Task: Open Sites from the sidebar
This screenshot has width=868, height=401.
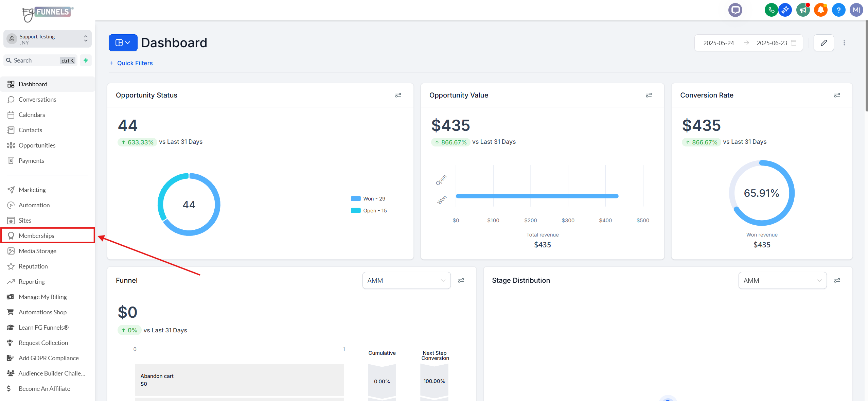Action: [48, 220]
